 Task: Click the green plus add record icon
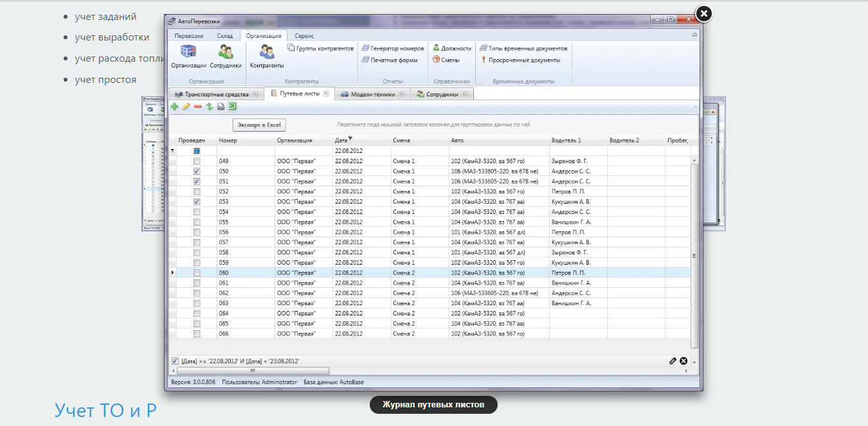pos(175,107)
